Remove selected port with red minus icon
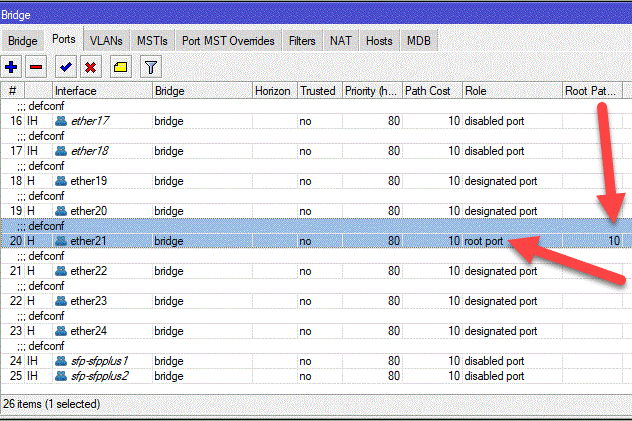This screenshot has height=421, width=632. click(x=36, y=67)
